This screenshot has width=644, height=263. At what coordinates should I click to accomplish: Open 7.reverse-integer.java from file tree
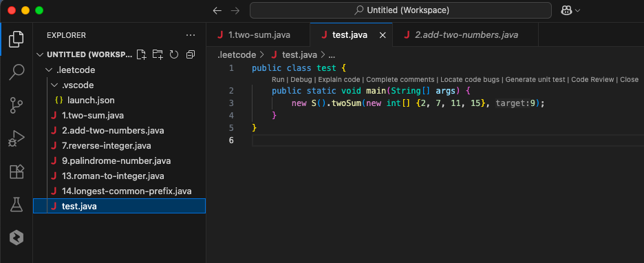pos(119,146)
